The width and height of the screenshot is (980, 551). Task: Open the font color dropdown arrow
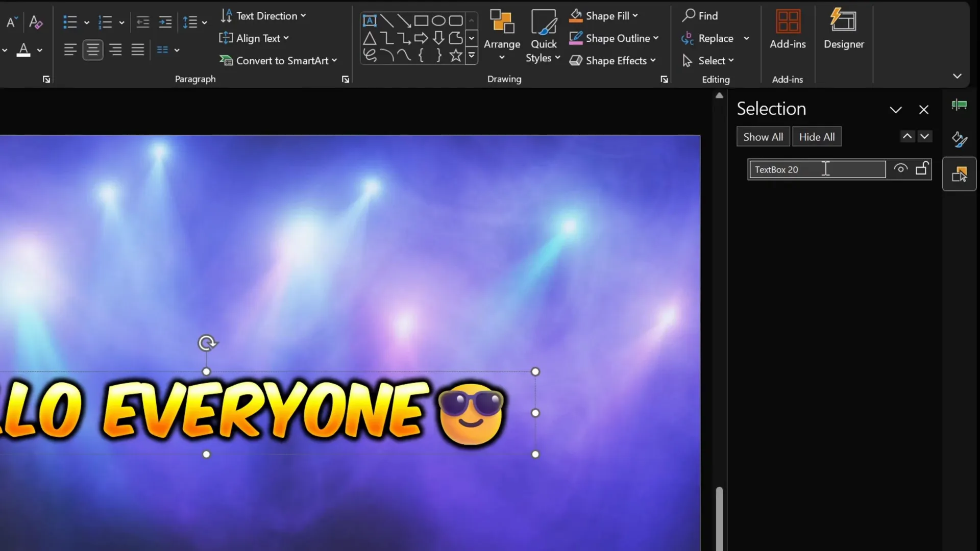coord(39,50)
